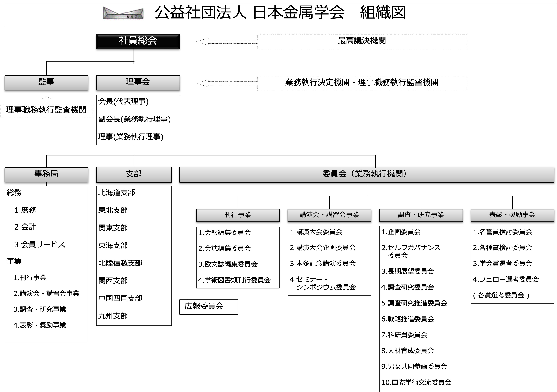Click 1.講演大会委員会

(316, 232)
